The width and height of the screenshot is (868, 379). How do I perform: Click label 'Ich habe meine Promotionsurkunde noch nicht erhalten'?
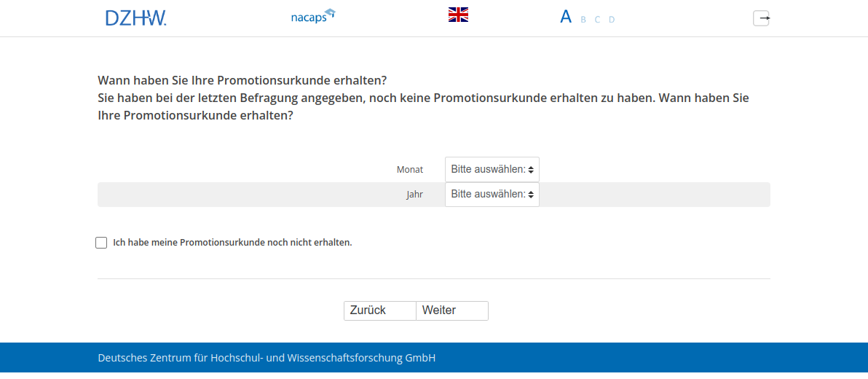232,242
